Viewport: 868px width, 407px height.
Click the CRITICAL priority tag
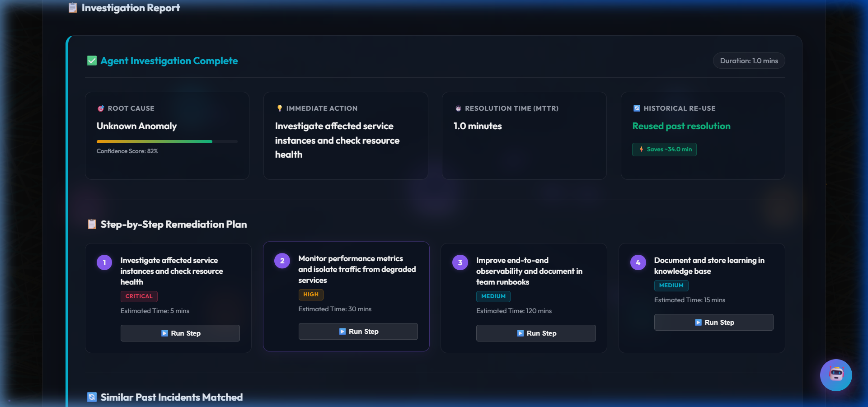point(139,296)
